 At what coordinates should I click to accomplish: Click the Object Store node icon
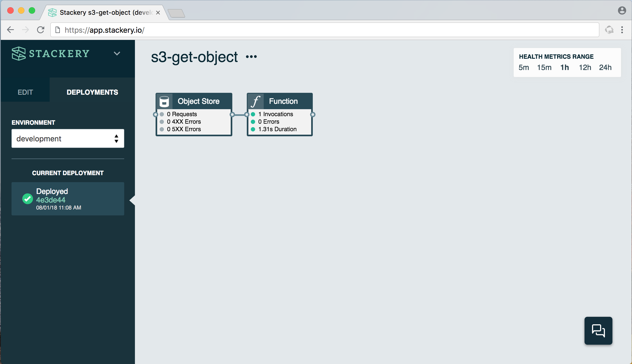[x=165, y=101]
